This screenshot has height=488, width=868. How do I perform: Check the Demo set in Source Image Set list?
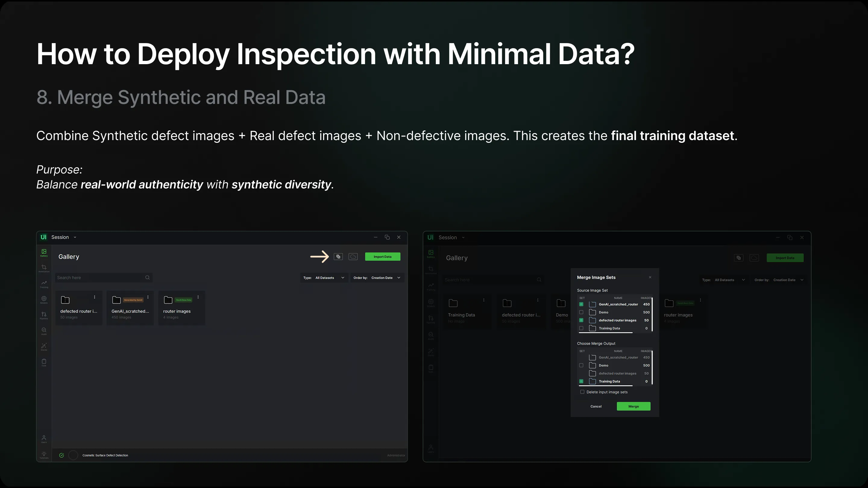click(581, 312)
